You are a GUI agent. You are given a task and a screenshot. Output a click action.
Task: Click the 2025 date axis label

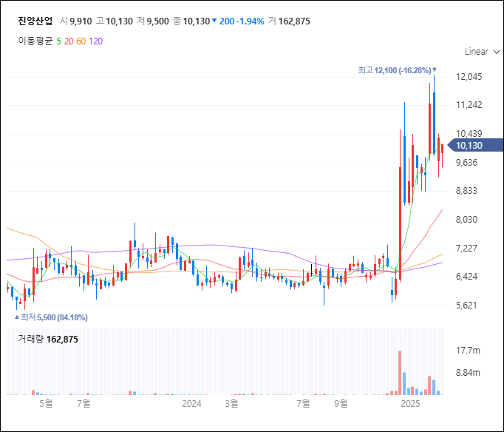tap(410, 403)
